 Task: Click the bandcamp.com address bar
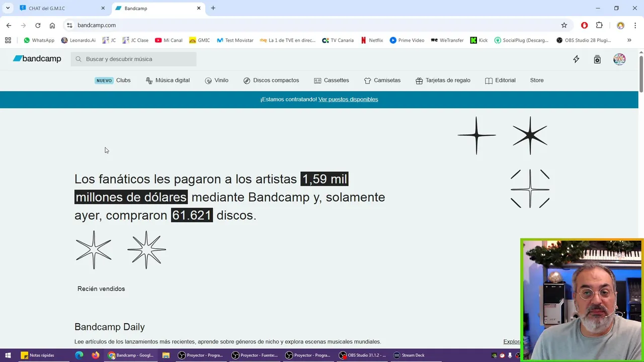[317, 25]
